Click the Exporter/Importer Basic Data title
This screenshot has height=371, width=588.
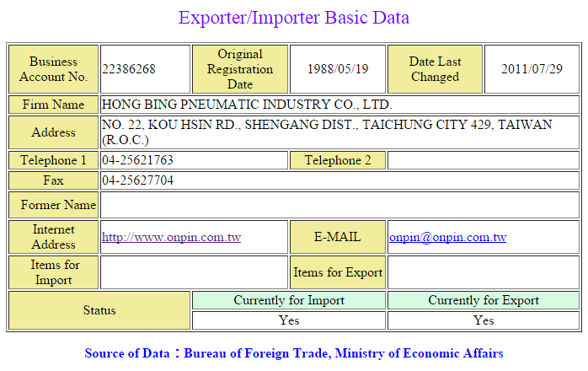(x=294, y=18)
